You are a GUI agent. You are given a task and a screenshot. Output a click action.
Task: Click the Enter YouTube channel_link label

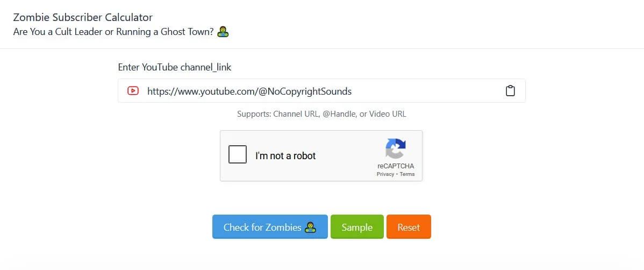175,67
